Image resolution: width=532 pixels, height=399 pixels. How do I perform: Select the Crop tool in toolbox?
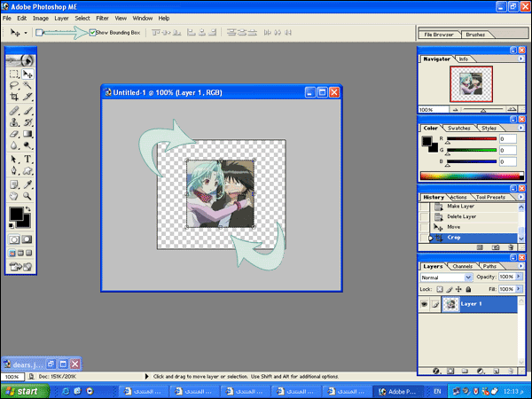click(14, 97)
